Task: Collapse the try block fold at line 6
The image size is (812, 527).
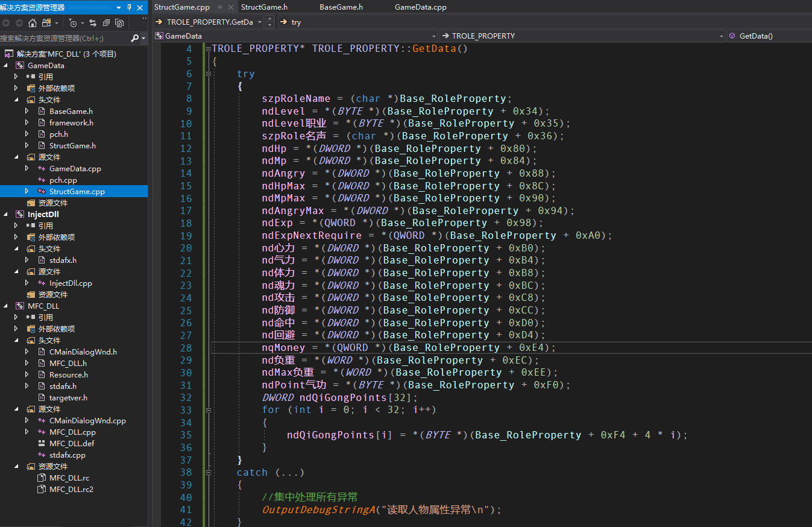Action: [x=209, y=74]
